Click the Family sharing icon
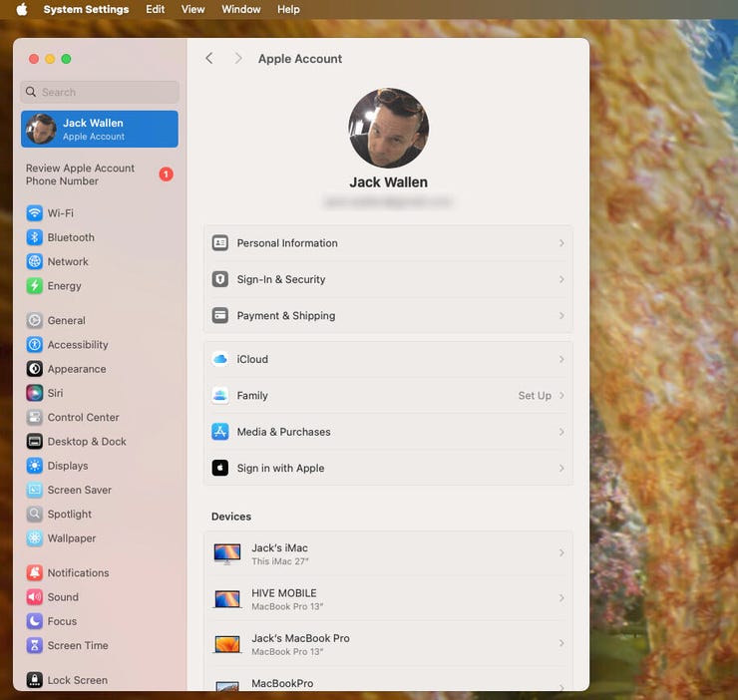738x700 pixels. tap(219, 396)
